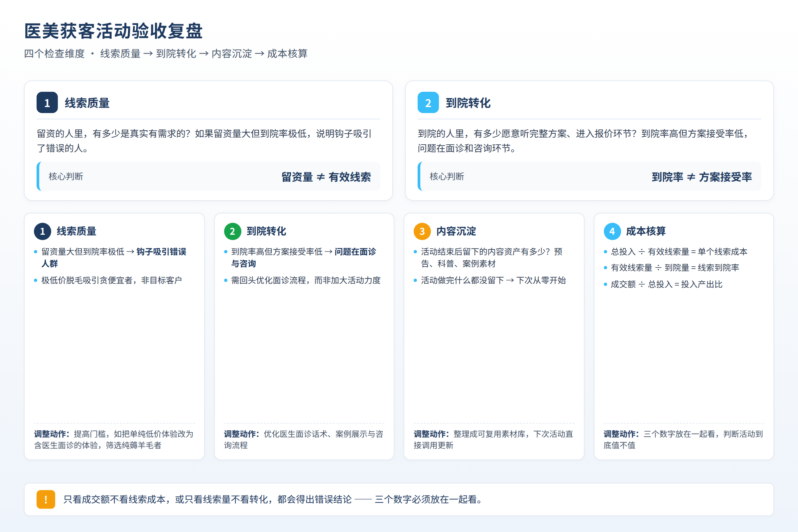Image resolution: width=798 pixels, height=532 pixels.
Task: Click the orange exclamation warning icon
Action: [x=46, y=499]
